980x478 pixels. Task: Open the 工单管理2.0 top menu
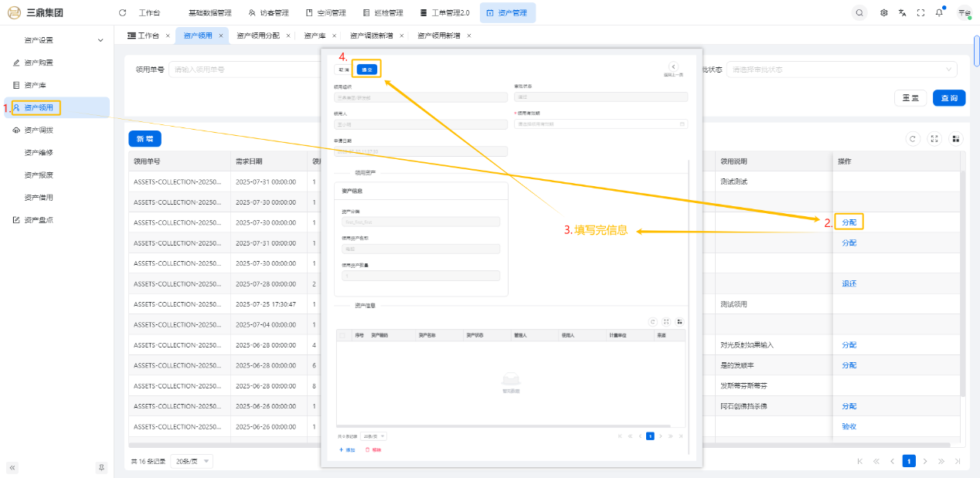pos(445,13)
